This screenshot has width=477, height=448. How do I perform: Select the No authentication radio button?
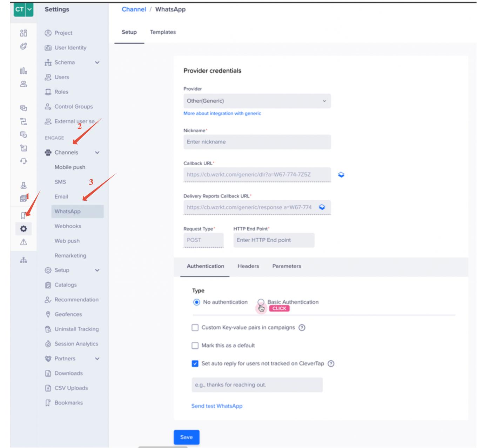point(197,302)
